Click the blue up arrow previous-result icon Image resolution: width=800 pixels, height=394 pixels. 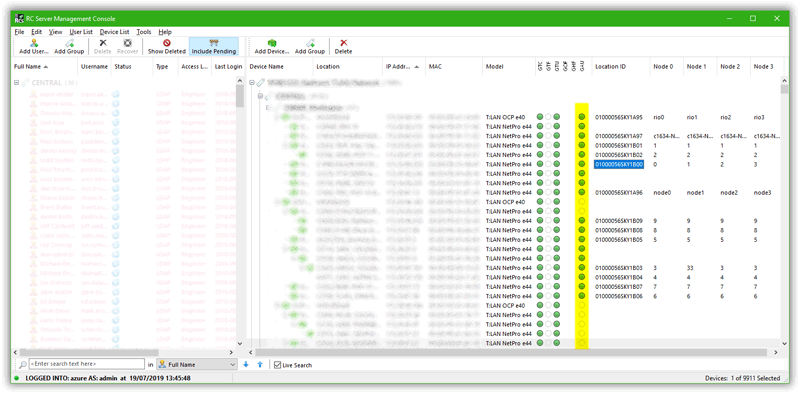pos(260,364)
